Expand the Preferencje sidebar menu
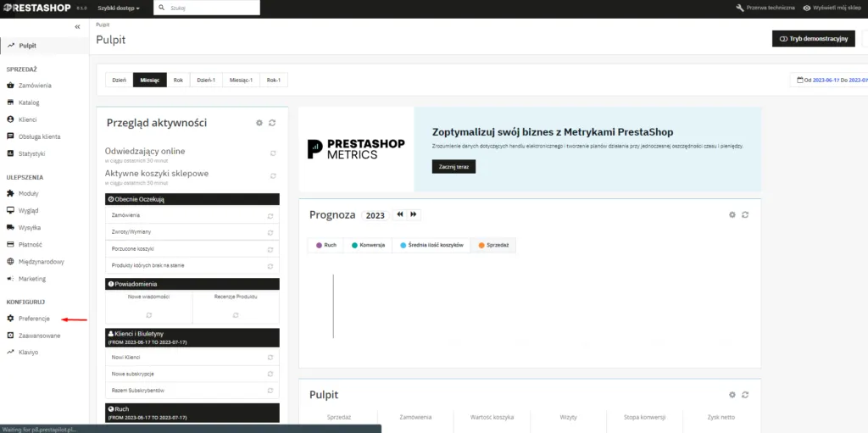868x433 pixels. pyautogui.click(x=34, y=319)
